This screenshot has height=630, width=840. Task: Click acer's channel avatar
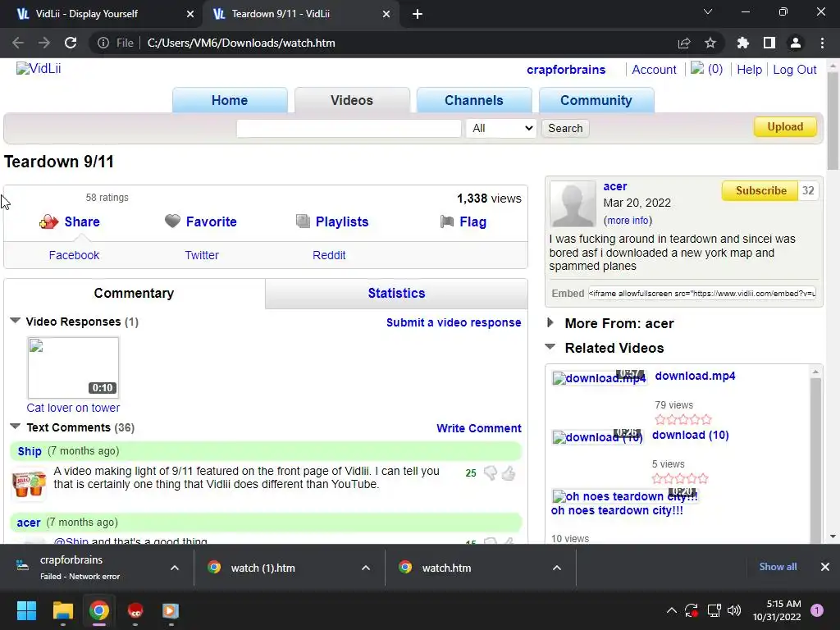(x=573, y=203)
